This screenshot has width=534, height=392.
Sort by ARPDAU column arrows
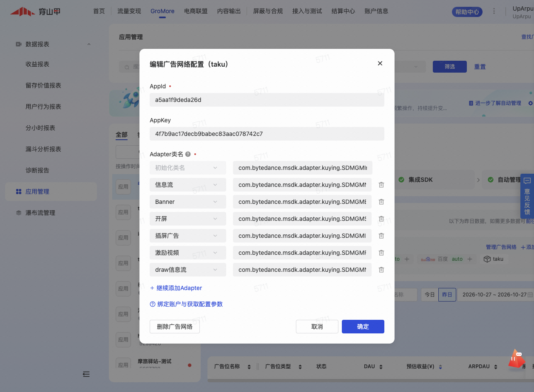click(496, 367)
